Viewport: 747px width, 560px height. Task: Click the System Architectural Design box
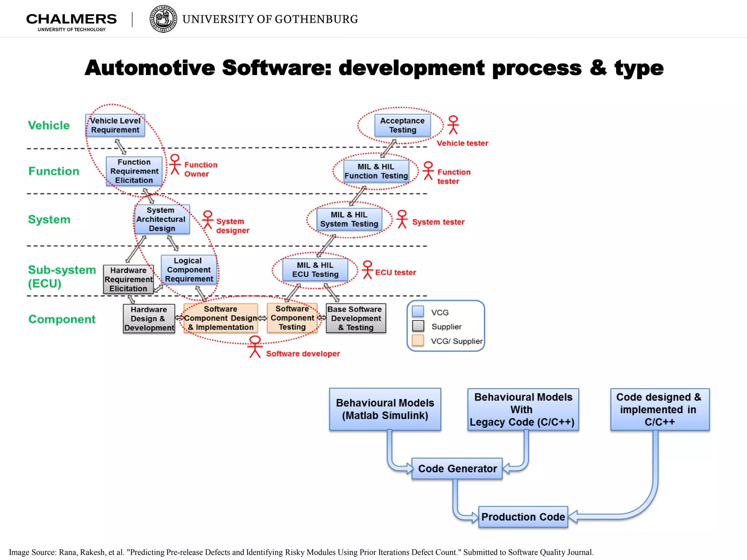pos(162,219)
